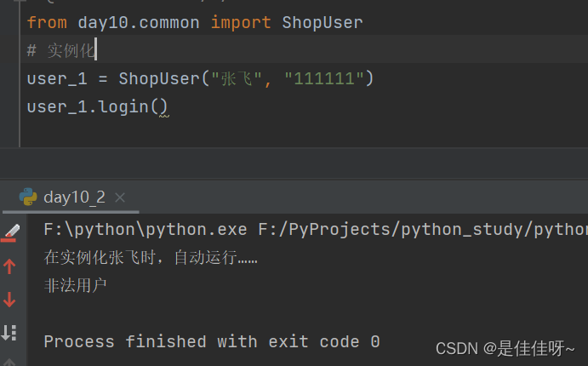The image size is (588, 366).
Task: Click the "张飞" string literal in the code
Action: click(x=237, y=79)
